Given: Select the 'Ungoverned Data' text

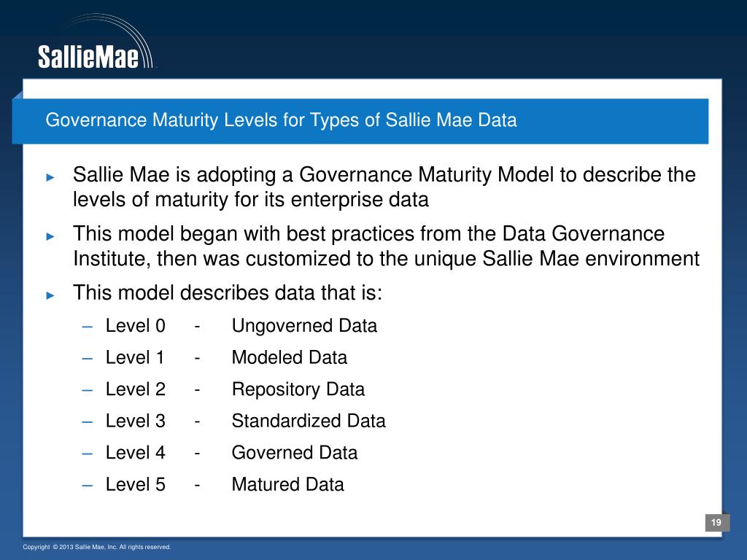Looking at the screenshot, I should (x=304, y=326).
